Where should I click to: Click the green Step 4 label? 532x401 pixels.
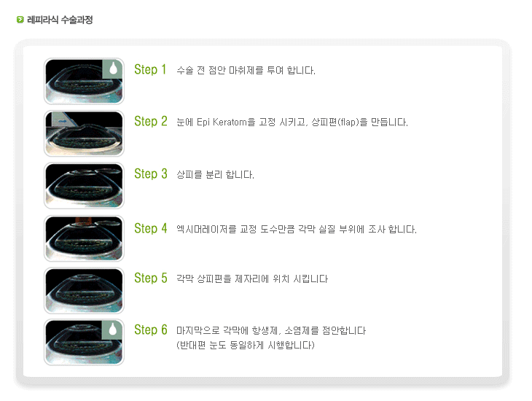coord(151,228)
